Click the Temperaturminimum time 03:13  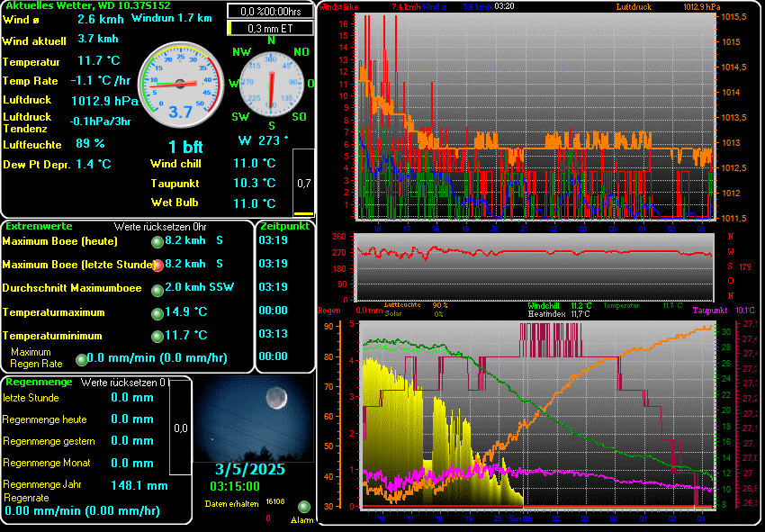tap(274, 334)
